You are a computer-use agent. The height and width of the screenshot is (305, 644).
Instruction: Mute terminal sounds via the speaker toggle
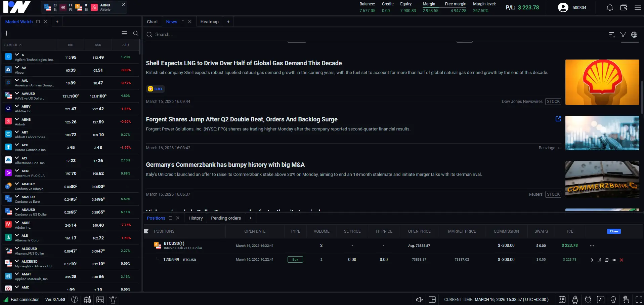point(419,299)
